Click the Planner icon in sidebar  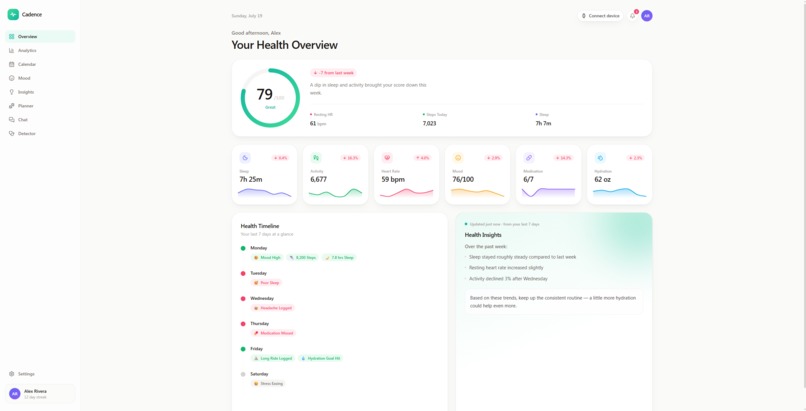tap(11, 106)
